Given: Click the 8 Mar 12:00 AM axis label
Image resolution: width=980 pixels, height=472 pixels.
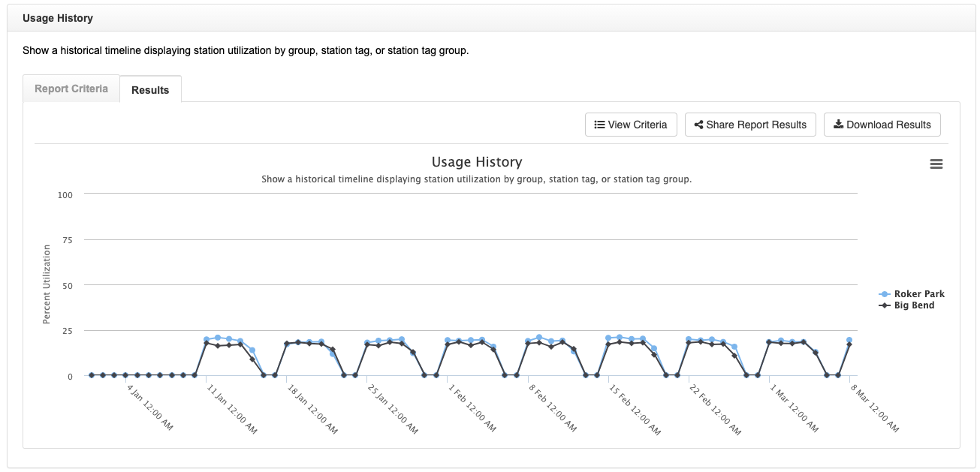Looking at the screenshot, I should click(874, 409).
